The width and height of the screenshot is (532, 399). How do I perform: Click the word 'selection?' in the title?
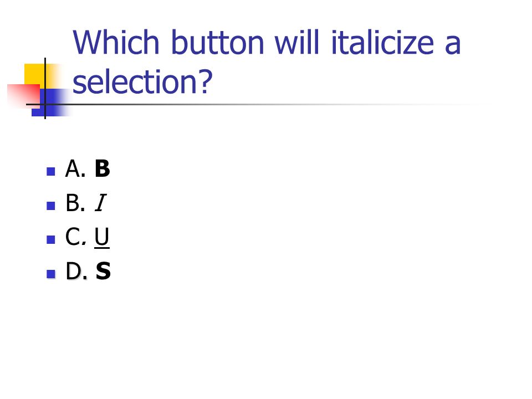142,81
